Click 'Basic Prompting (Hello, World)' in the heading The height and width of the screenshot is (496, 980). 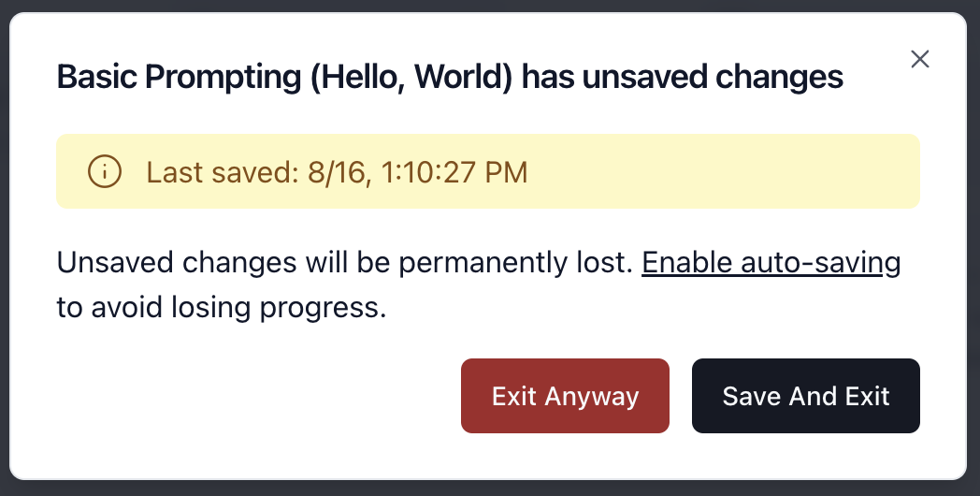pyautogui.click(x=284, y=77)
